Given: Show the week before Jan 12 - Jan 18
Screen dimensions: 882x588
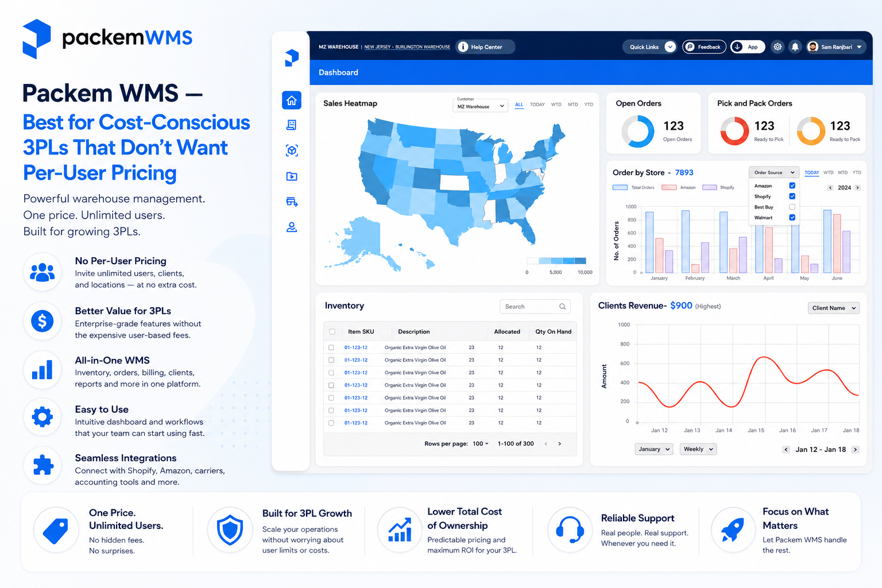Looking at the screenshot, I should pyautogui.click(x=786, y=450).
